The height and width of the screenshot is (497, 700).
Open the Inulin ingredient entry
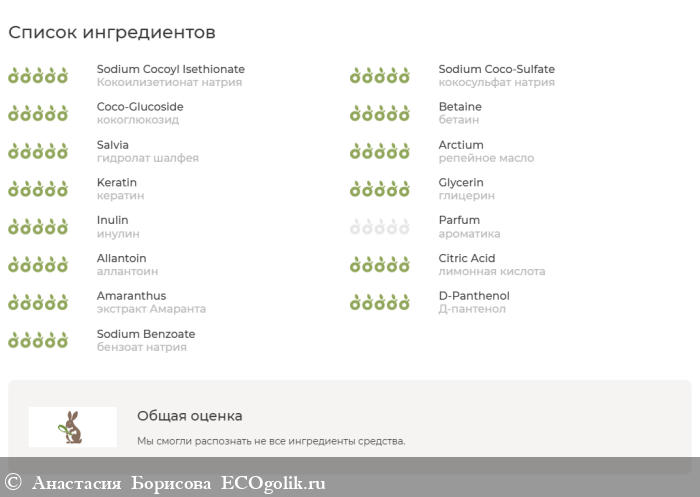pyautogui.click(x=113, y=220)
